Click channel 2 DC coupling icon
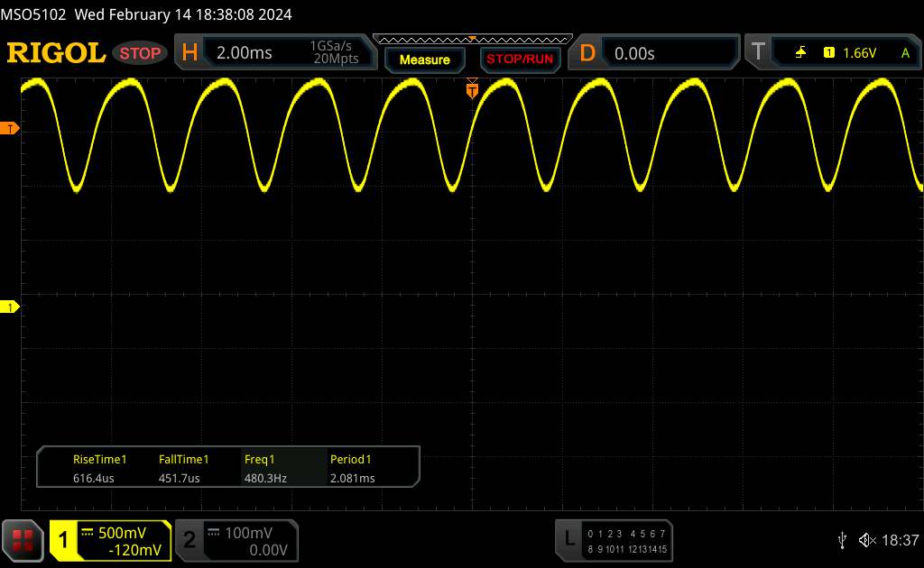This screenshot has width=924, height=568. [214, 532]
